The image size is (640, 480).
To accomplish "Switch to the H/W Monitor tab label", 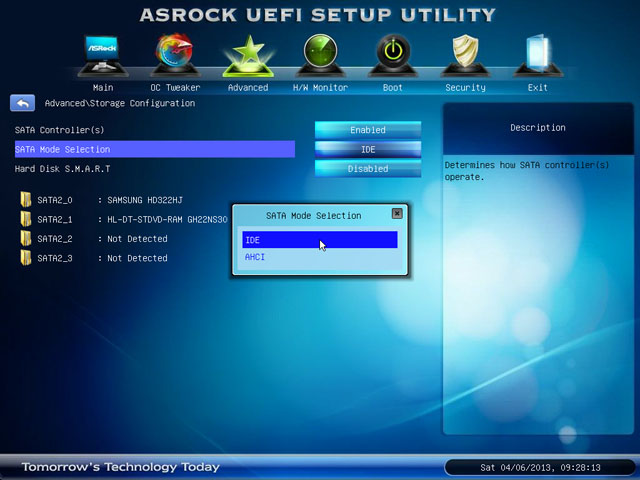I will point(320,87).
